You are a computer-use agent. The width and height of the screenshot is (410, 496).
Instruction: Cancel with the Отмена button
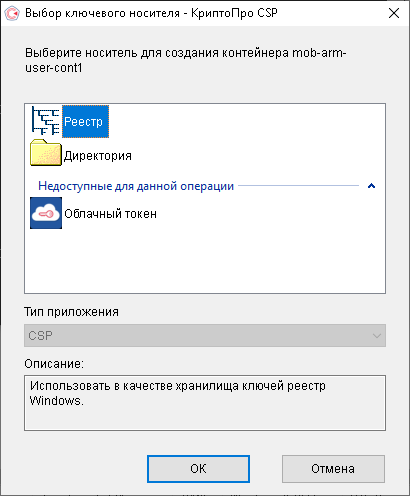(x=333, y=469)
